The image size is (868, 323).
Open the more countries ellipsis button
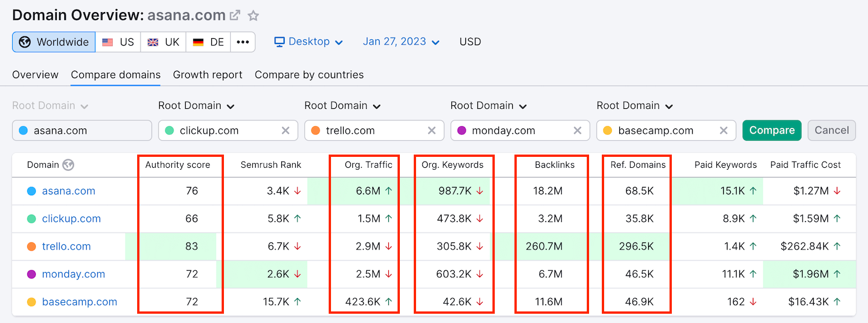coord(243,42)
